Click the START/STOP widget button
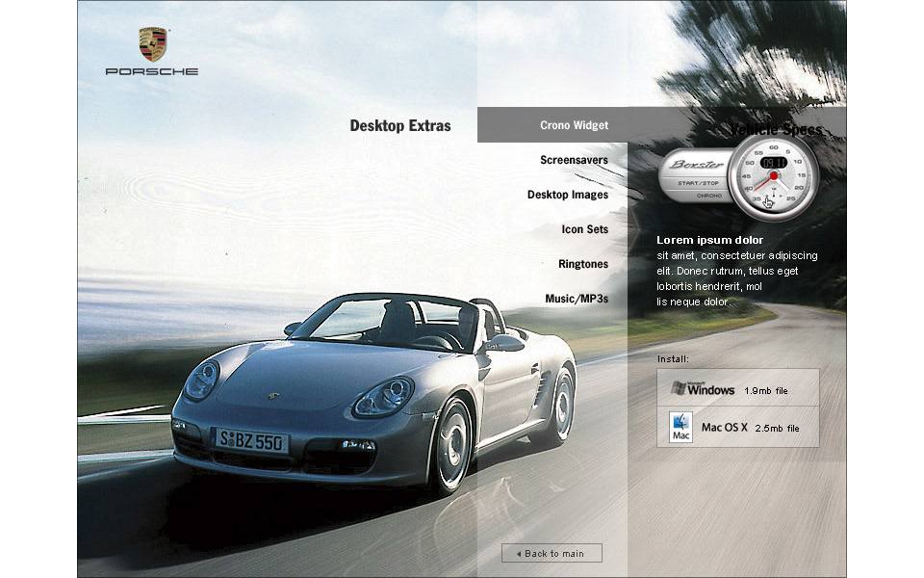This screenshot has width=924, height=578. (x=698, y=183)
